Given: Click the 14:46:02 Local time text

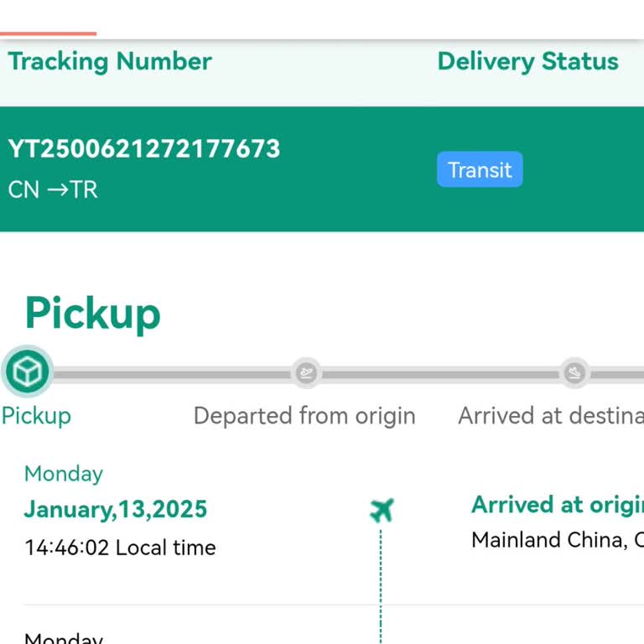Looking at the screenshot, I should 120,548.
